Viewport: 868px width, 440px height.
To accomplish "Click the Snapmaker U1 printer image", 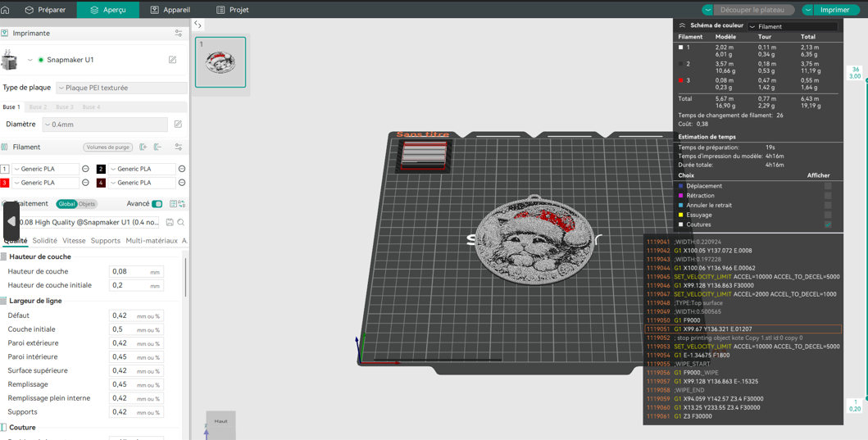I will [x=9, y=60].
